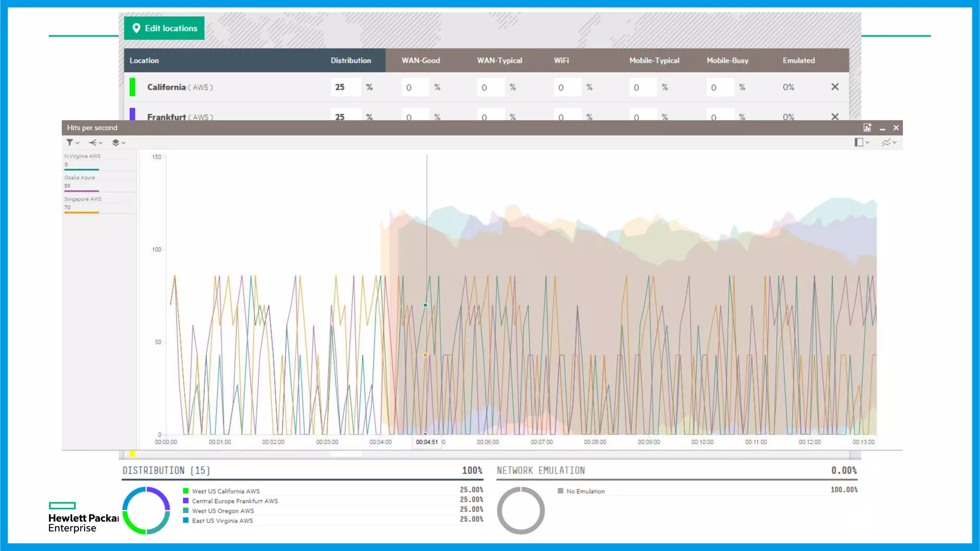Click the California WAN-Good percentage field
This screenshot has width=980, height=551.
click(x=415, y=88)
